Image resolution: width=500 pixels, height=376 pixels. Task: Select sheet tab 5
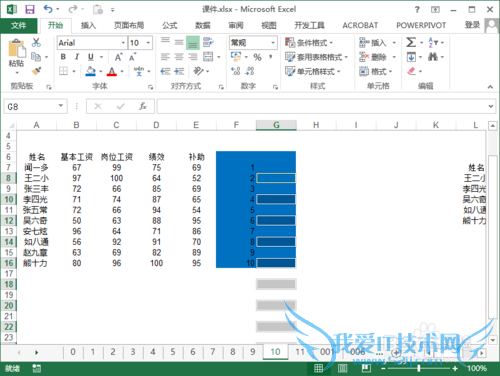[173, 352]
